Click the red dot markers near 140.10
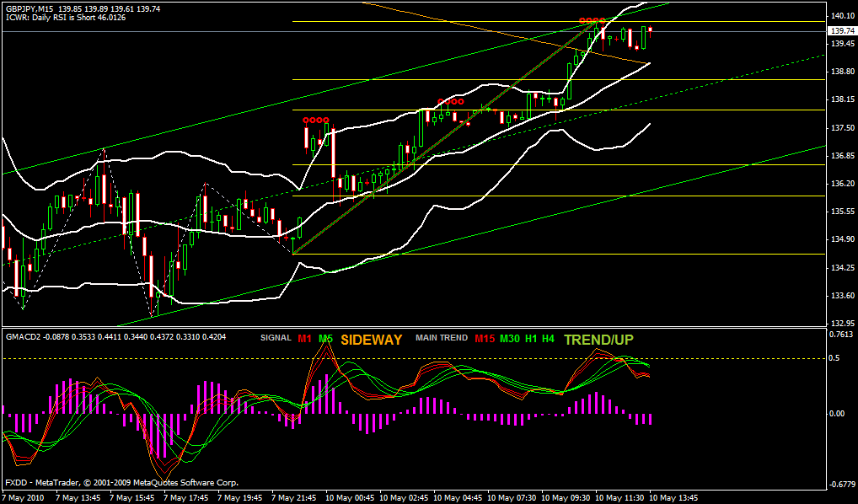 point(593,19)
